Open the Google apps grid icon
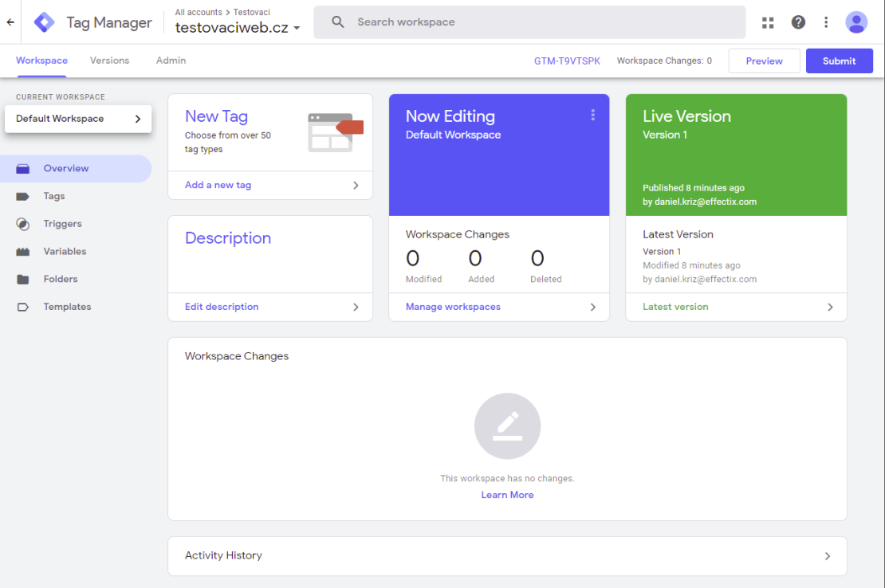The image size is (885, 588). coord(768,22)
